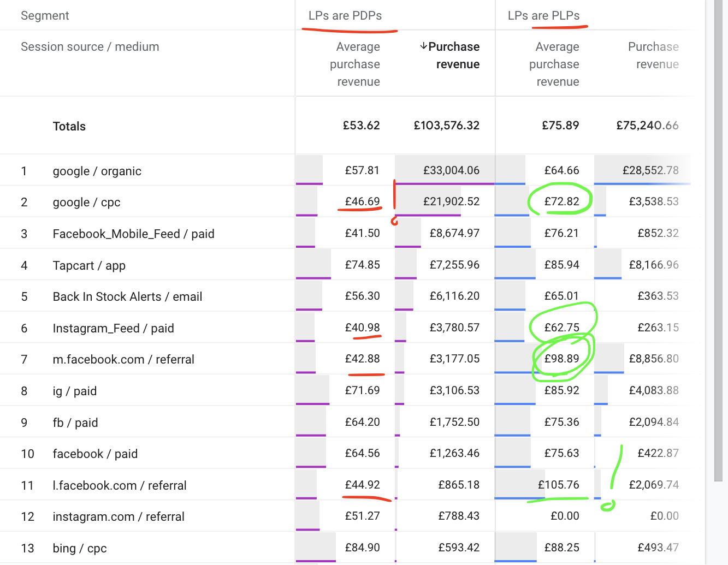Click the £105.76 cell for l.facebook.com
The height and width of the screenshot is (565, 728).
pos(558,485)
